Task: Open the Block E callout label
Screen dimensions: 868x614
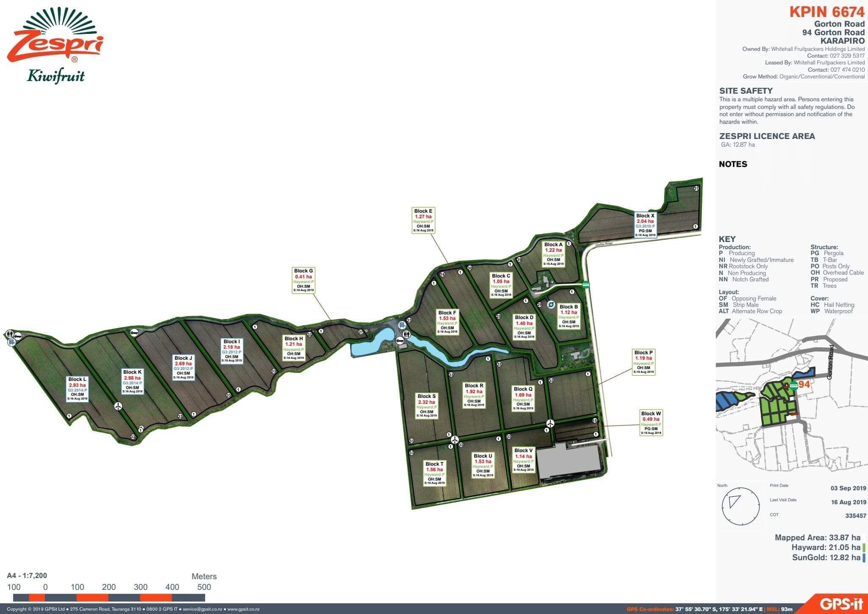Action: tap(423, 220)
